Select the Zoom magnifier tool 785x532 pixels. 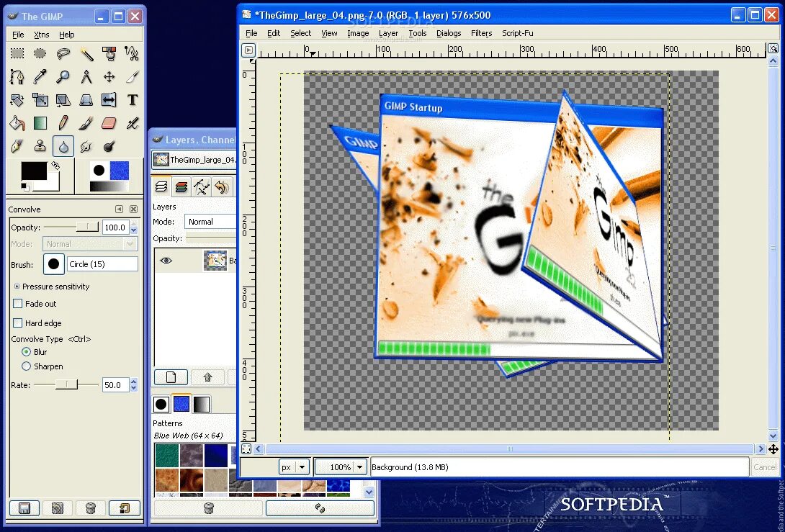(63, 76)
